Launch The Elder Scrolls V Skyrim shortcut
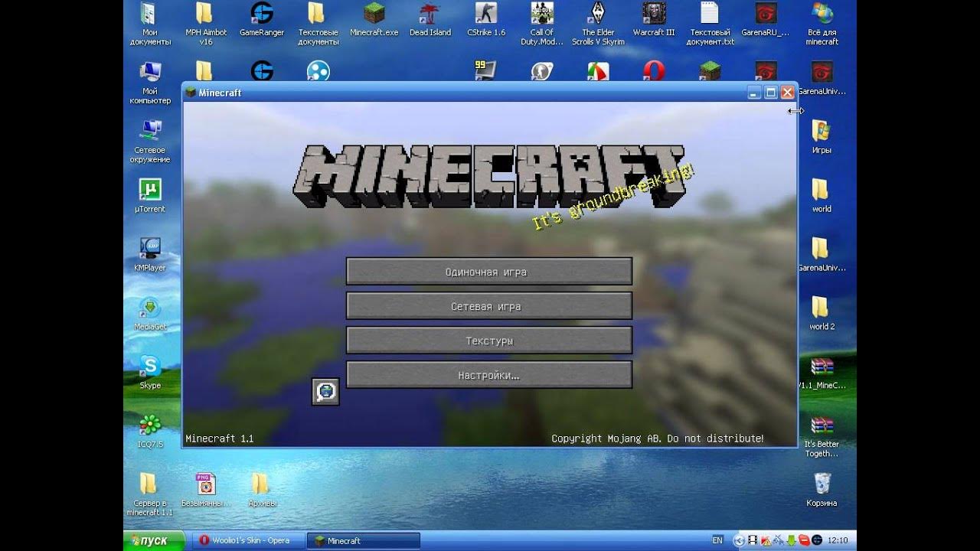Screen dimensions: 980x551 pyautogui.click(x=598, y=24)
